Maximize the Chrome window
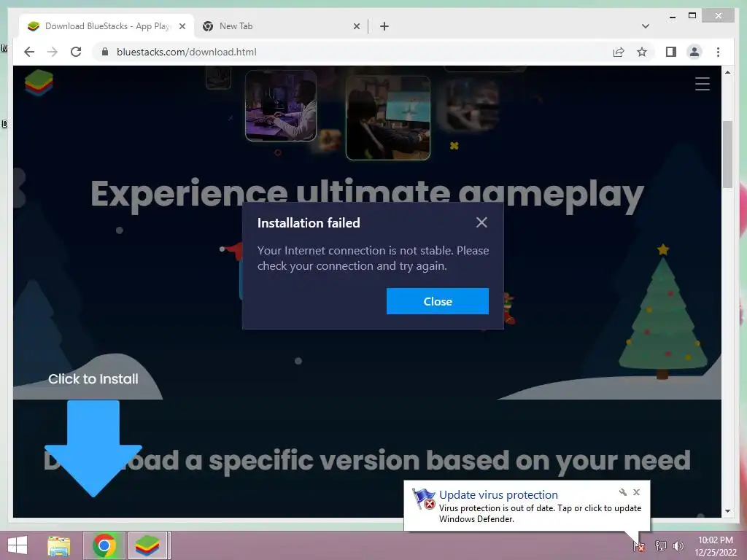 pyautogui.click(x=692, y=16)
